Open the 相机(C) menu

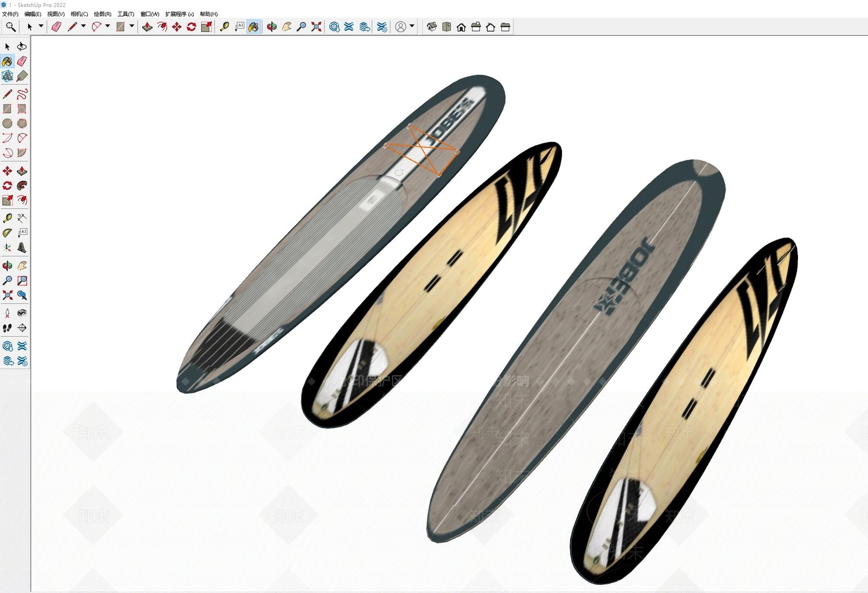(79, 14)
